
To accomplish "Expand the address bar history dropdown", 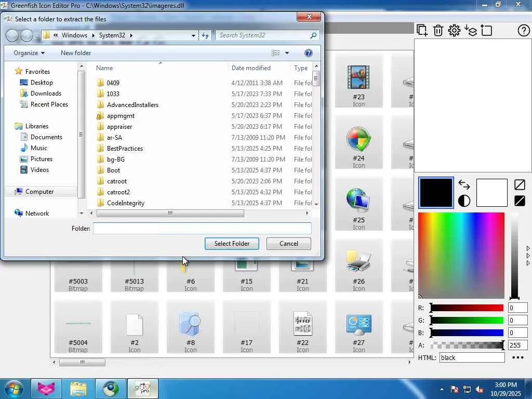I will (x=193, y=35).
